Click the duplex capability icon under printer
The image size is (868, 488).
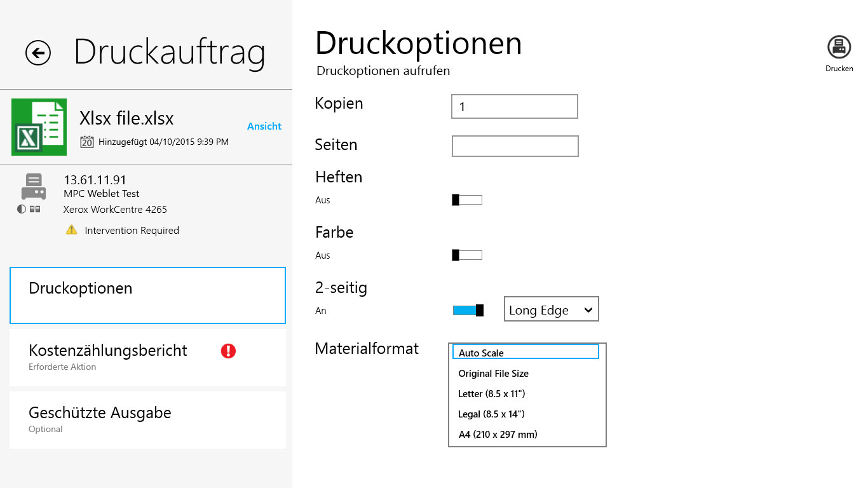tap(36, 209)
